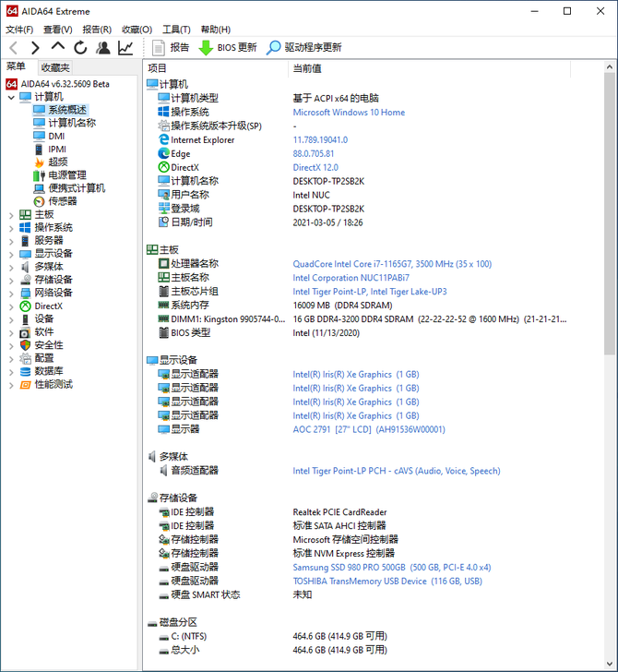Screen dimensions: 618x672
Task: Click Samsung SSD 980 PRO 500GB link
Action: [351, 568]
